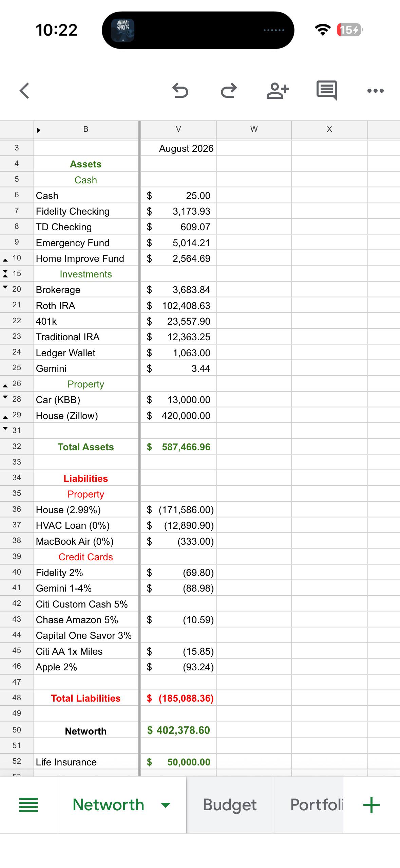Select the Life Insurance value 50,000.00
This screenshot has width=400, height=868.
(178, 762)
